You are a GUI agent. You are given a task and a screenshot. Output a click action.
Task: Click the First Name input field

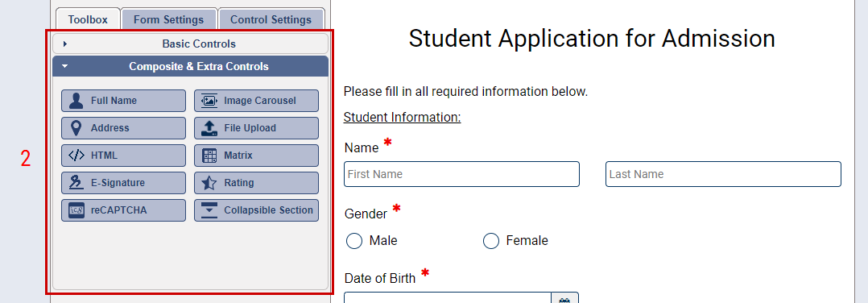point(461,174)
